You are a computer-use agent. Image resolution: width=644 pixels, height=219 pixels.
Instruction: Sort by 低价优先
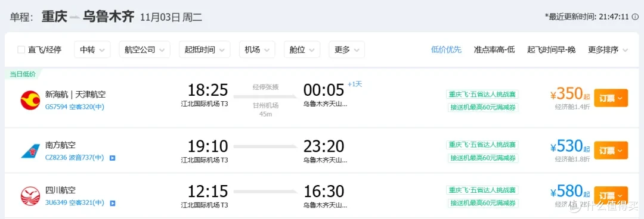coord(446,49)
